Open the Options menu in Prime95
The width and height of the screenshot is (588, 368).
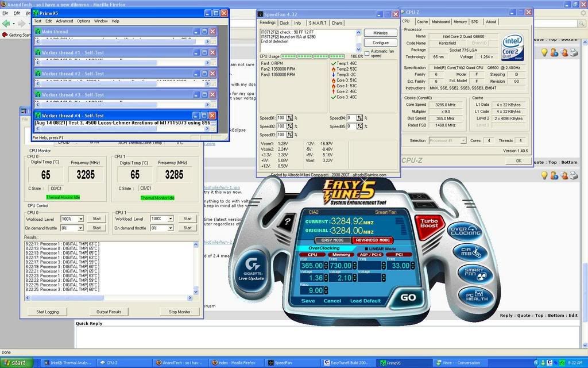pos(84,21)
